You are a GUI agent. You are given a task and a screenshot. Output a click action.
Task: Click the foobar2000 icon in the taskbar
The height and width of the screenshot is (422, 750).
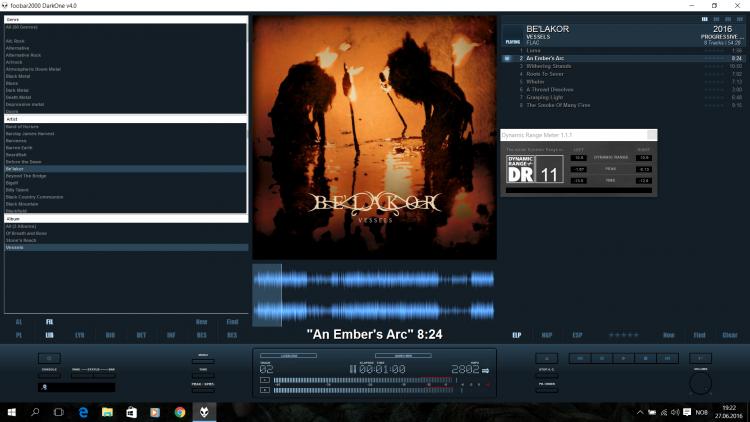(204, 412)
